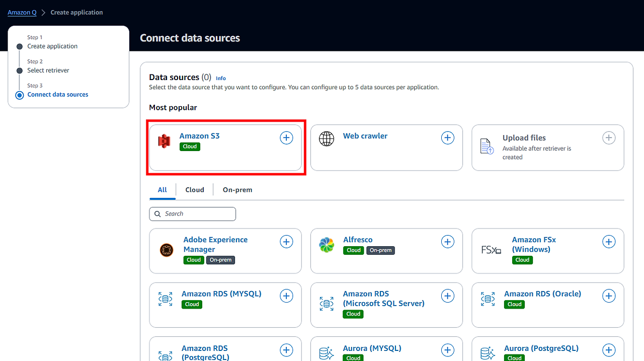Open the Amazon Q breadcrumb link

[22, 13]
